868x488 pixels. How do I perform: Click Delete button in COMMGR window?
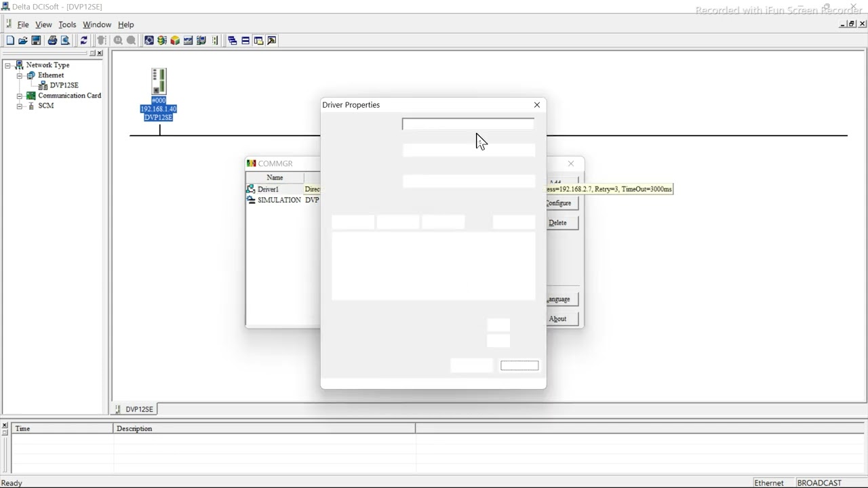click(x=561, y=222)
